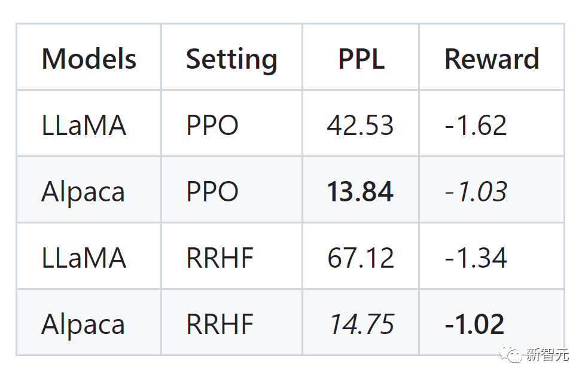Screen dimensions: 588x380
Task: Click the PPL value 67.12
Action: 361,258
